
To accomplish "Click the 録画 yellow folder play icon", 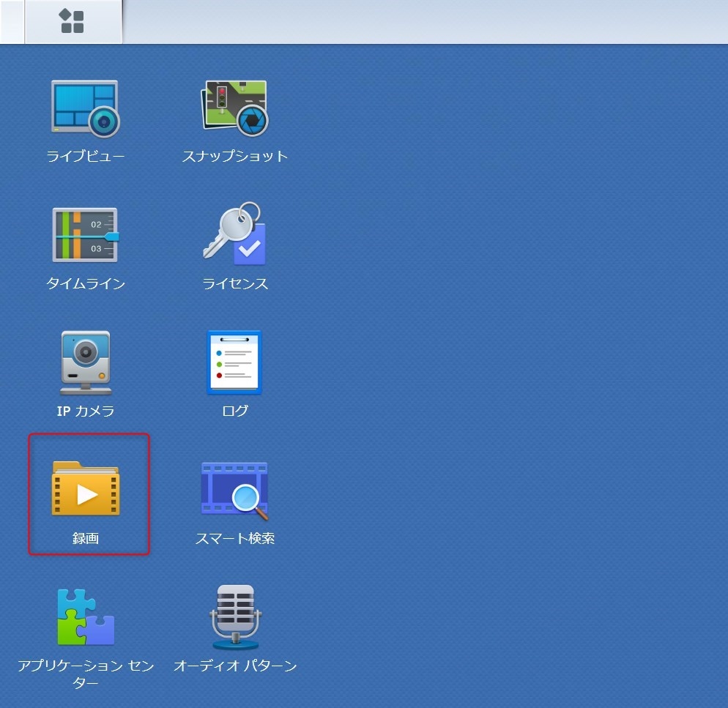I will click(85, 489).
